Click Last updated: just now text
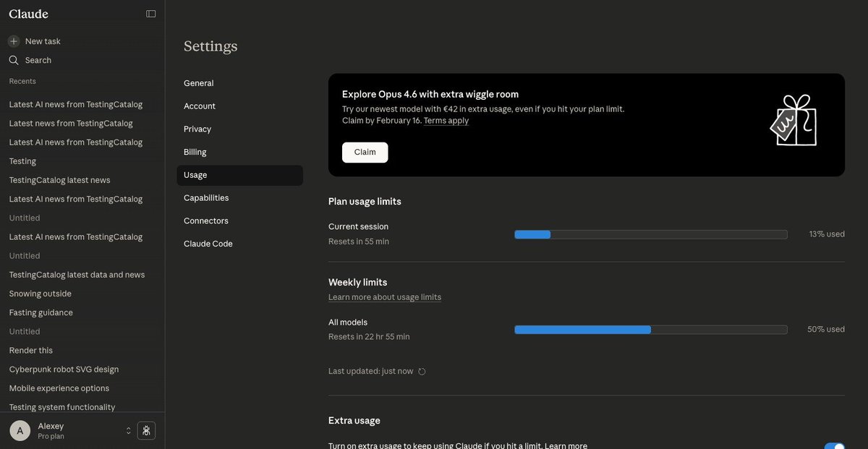Screen dimensions: 868x449 [371, 371]
